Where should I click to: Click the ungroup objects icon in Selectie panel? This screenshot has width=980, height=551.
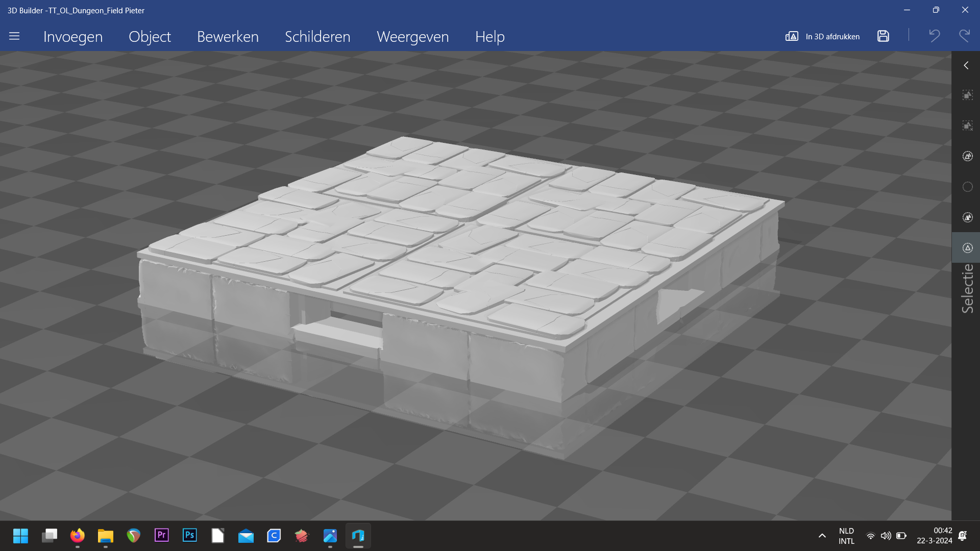(x=967, y=126)
